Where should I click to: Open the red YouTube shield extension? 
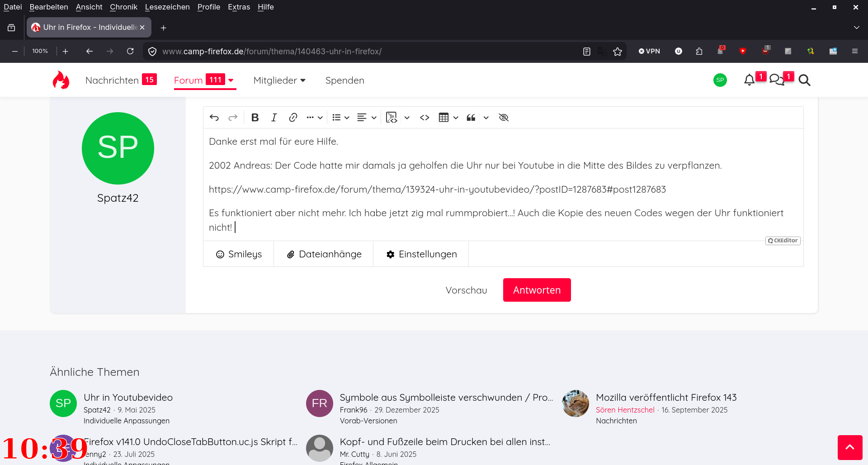click(x=743, y=51)
